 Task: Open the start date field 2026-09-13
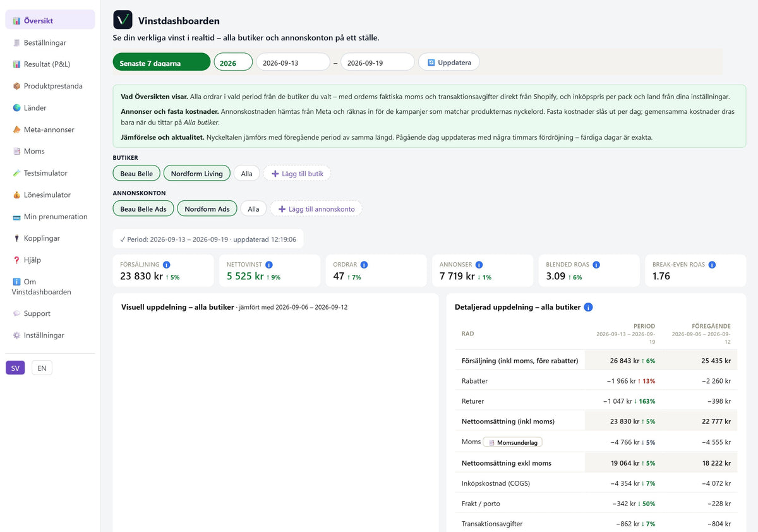(293, 62)
